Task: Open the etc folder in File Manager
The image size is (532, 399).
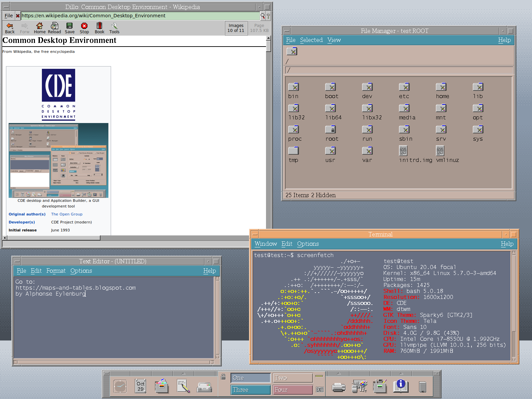Action: tap(404, 87)
